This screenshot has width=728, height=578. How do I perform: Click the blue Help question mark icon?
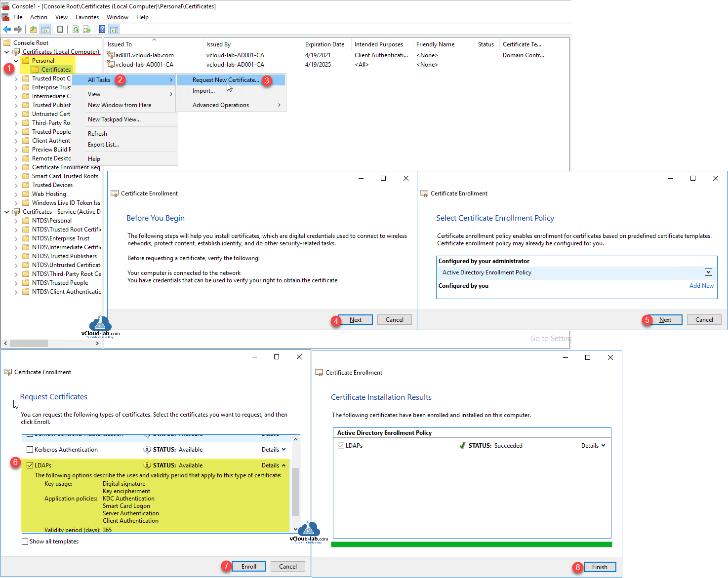click(102, 29)
